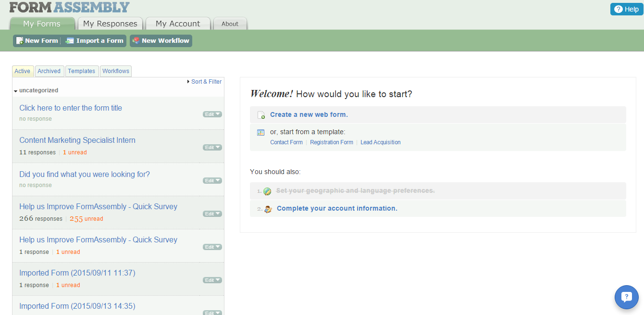Viewport: 644px width, 315px height.
Task: View 255 unread responses
Action: (x=87, y=219)
